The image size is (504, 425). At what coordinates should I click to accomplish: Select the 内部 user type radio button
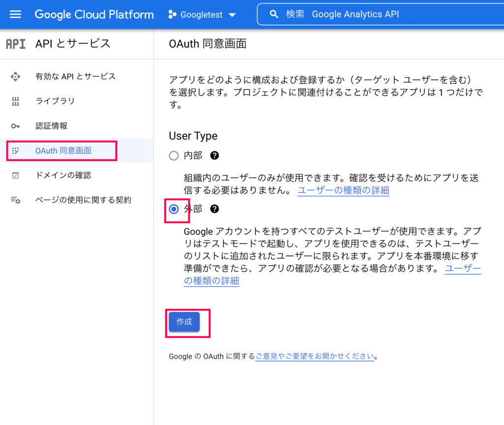pos(174,156)
